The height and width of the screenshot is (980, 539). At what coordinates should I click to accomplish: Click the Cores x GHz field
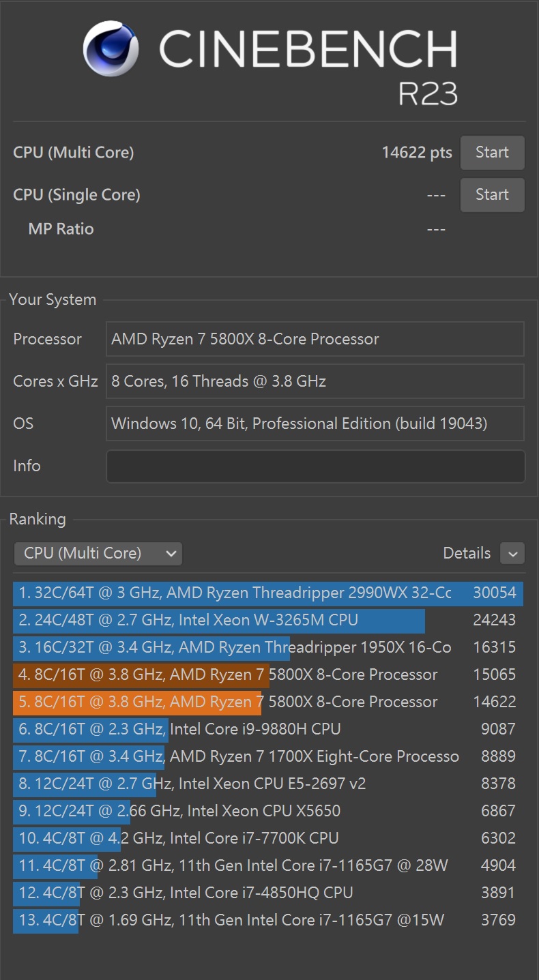pos(315,381)
